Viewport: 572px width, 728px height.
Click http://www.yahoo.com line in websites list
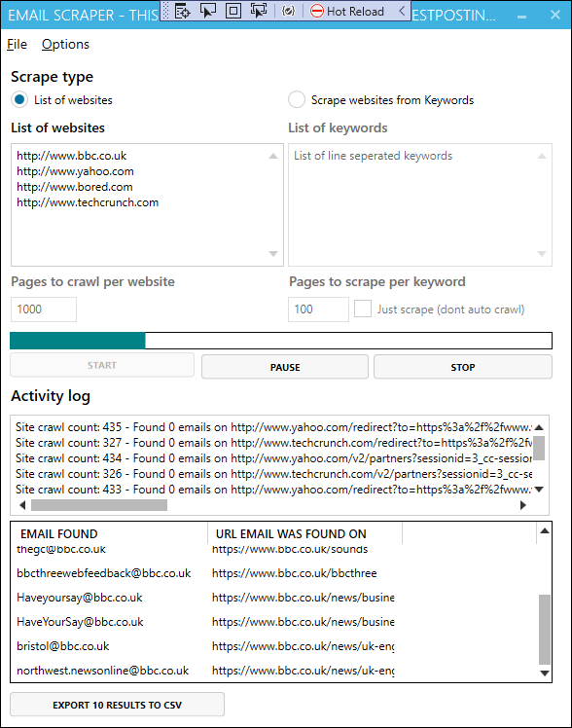75,171
